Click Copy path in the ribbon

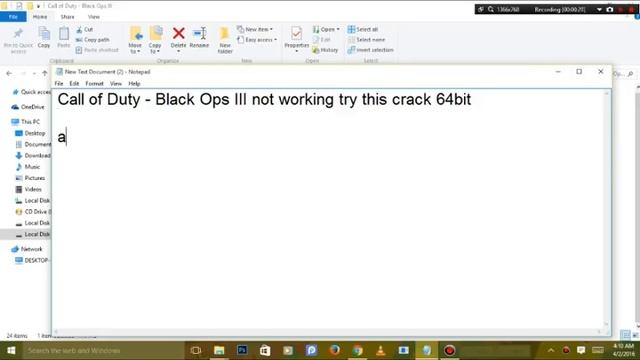click(93, 40)
